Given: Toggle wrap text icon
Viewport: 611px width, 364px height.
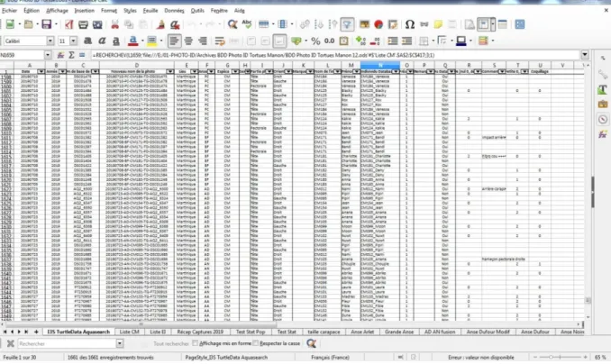Looking at the screenshot, I should pos(220,41).
